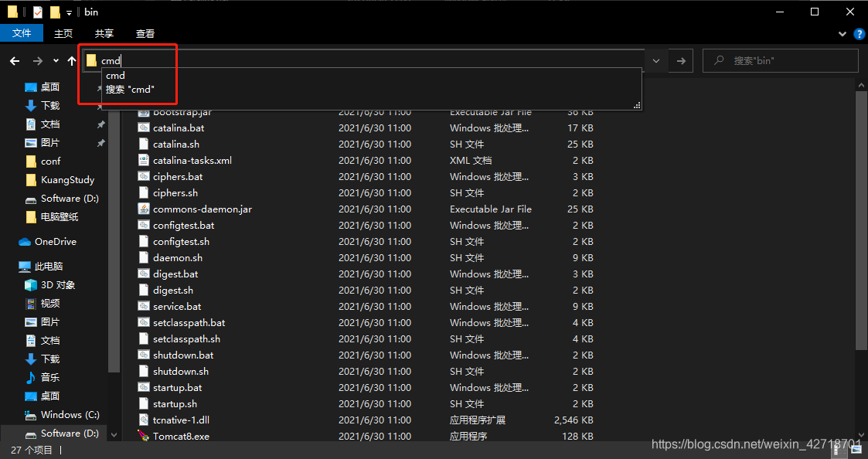Click the address bar containing cmd
868x459 pixels.
pyautogui.click(x=364, y=61)
